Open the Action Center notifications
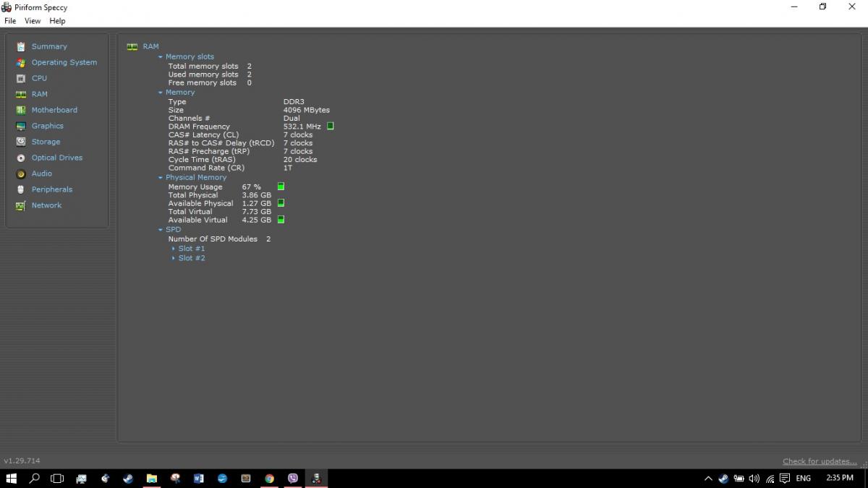Screen dimensions: 868x488 [785, 478]
